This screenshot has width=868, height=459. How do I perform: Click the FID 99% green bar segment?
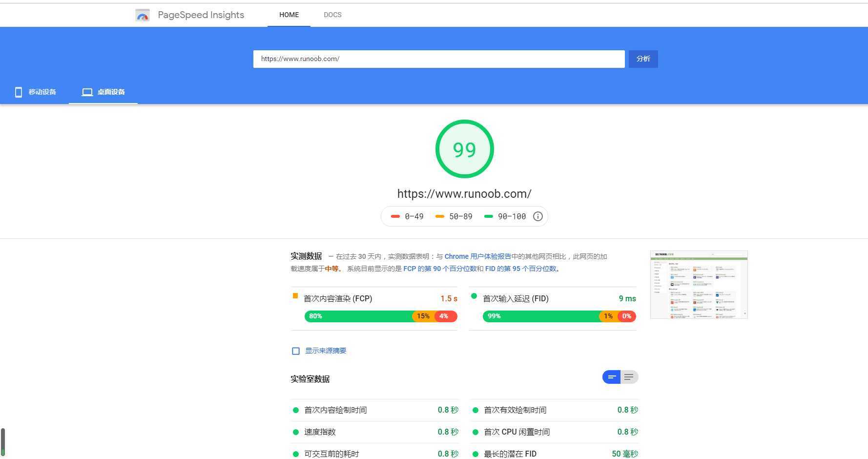pos(541,316)
